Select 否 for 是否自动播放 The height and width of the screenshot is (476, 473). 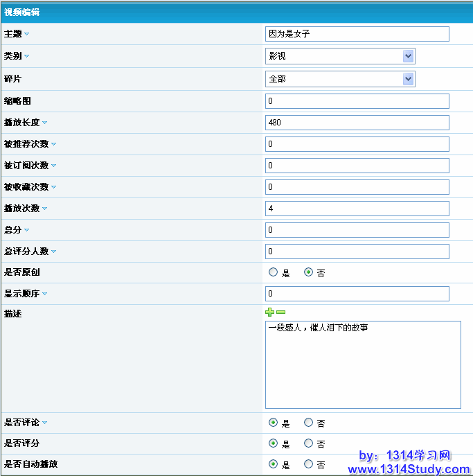click(x=309, y=464)
